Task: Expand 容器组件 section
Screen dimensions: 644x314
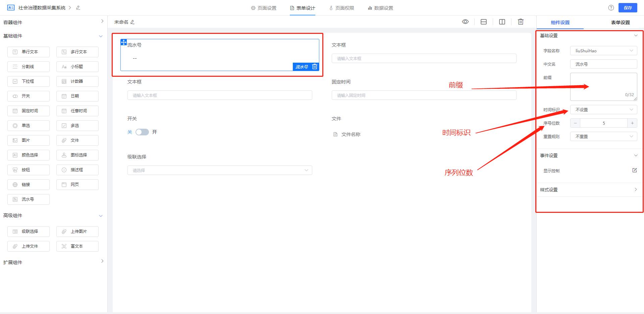Action: pos(102,21)
